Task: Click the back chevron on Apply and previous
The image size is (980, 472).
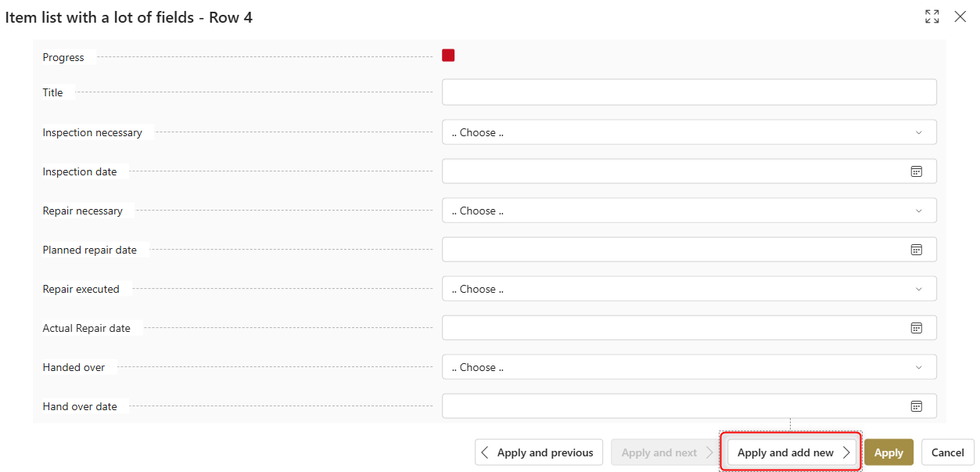Action: 485,452
